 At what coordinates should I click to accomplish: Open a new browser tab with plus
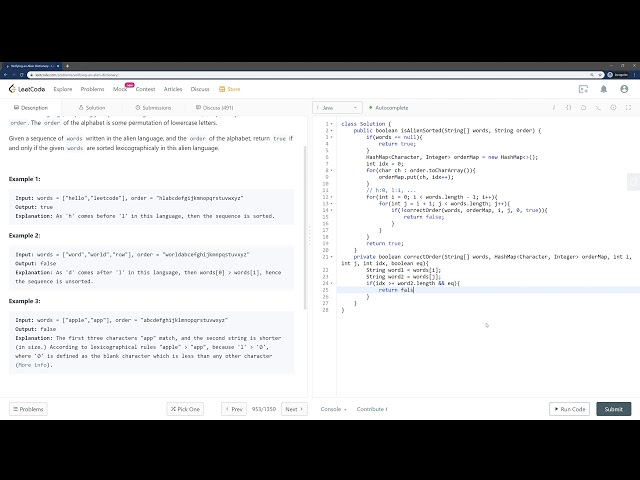67,66
